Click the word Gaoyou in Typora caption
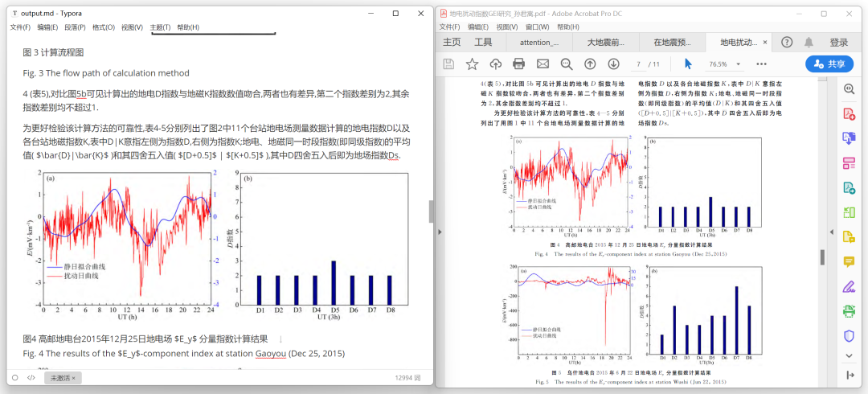The height and width of the screenshot is (394, 868). point(271,353)
